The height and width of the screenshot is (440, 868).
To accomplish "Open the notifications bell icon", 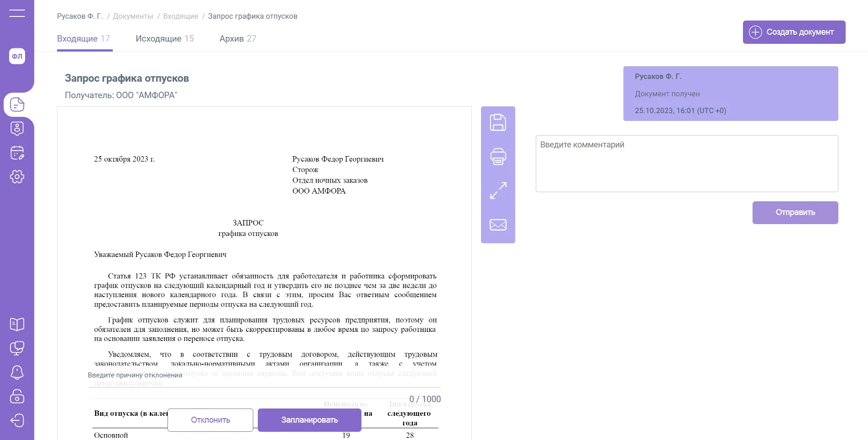I will pyautogui.click(x=17, y=372).
